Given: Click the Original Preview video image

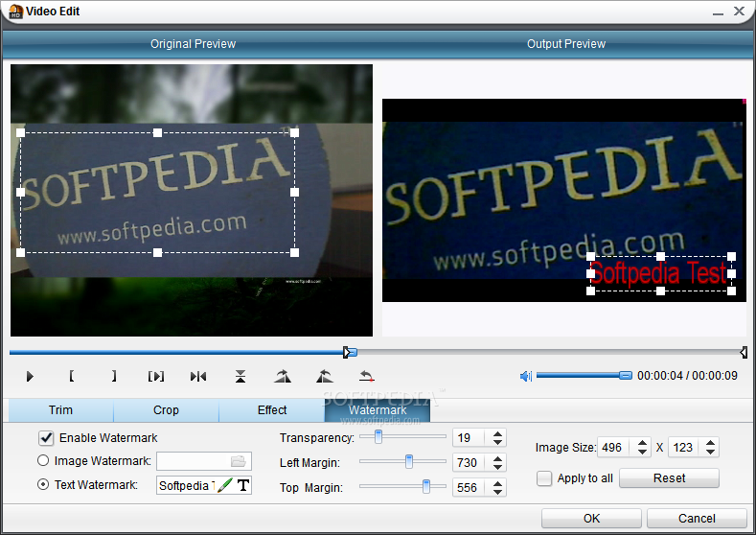Looking at the screenshot, I should pyautogui.click(x=192, y=200).
